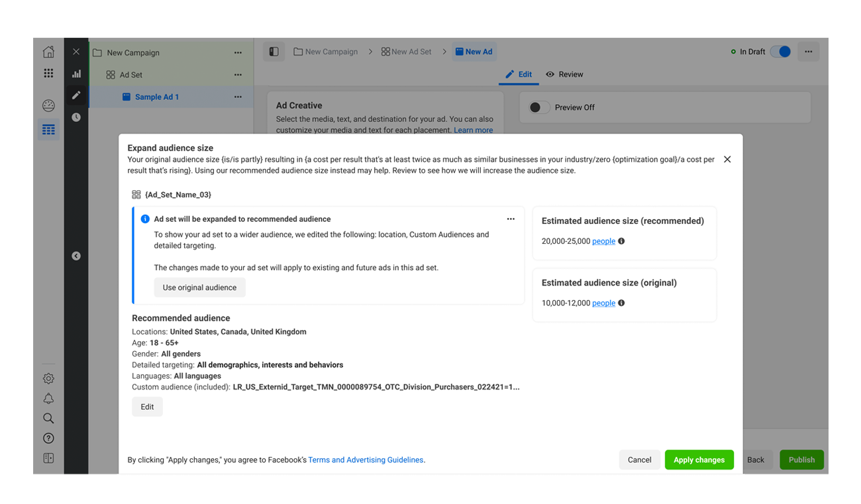Open Terms and Advertising Guidelines link
The width and height of the screenshot is (861, 504).
pos(366,460)
